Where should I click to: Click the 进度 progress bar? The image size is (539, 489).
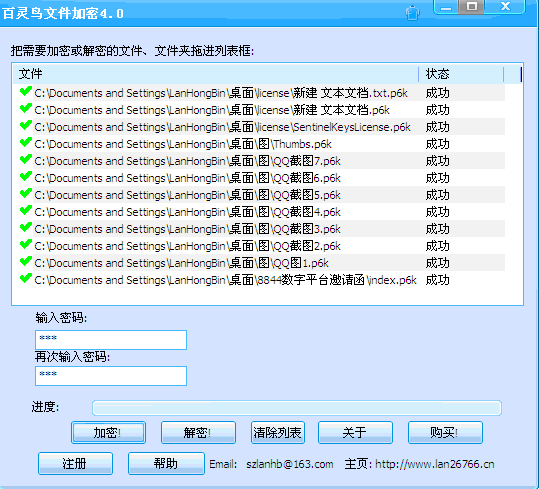click(x=297, y=408)
